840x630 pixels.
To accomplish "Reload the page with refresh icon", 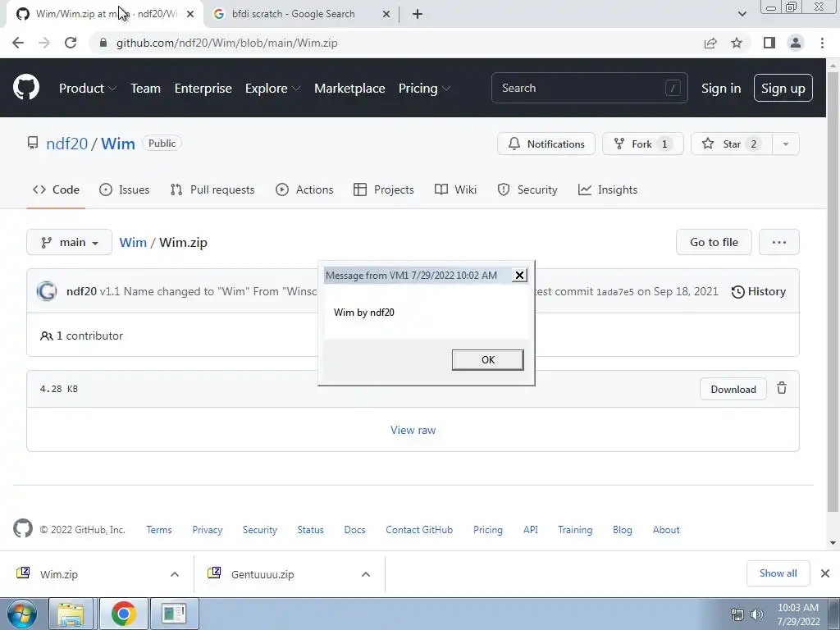I will pyautogui.click(x=71, y=43).
